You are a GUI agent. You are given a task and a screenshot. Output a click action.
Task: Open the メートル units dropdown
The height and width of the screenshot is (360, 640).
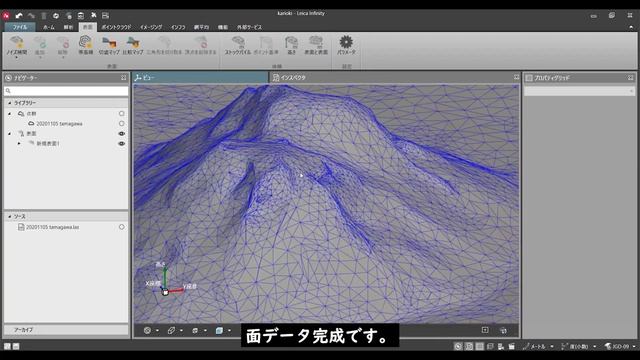coord(552,347)
